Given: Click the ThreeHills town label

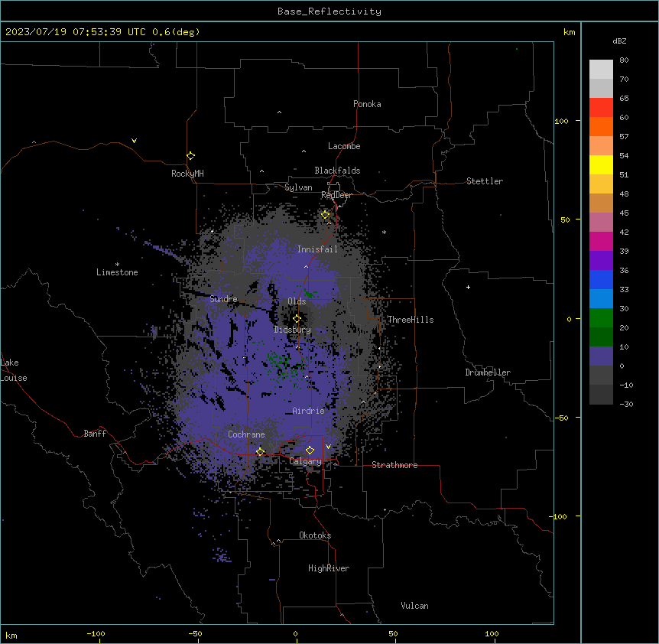Looking at the screenshot, I should coord(411,320).
